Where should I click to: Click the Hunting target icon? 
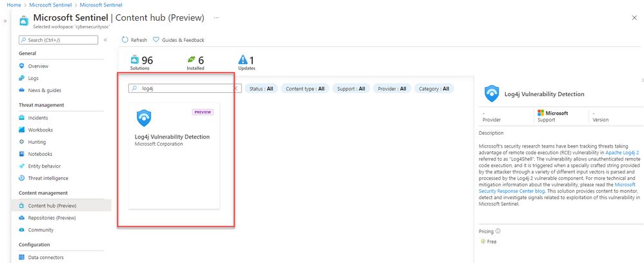click(x=22, y=142)
